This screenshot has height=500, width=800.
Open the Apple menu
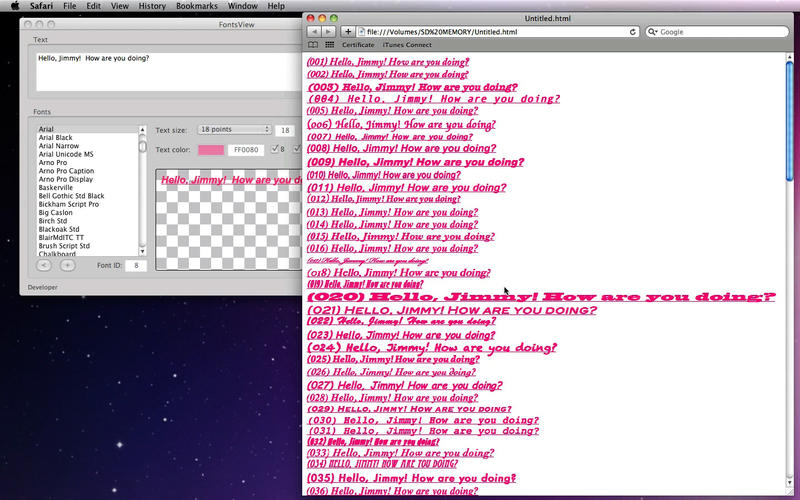click(x=14, y=6)
